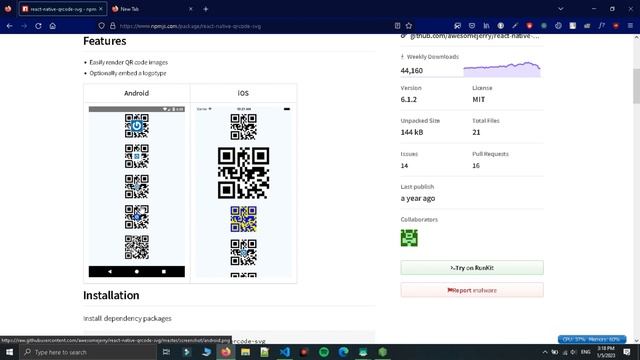The height and width of the screenshot is (360, 640).
Task: Open tracking protection shield in address bar
Action: tap(101, 26)
